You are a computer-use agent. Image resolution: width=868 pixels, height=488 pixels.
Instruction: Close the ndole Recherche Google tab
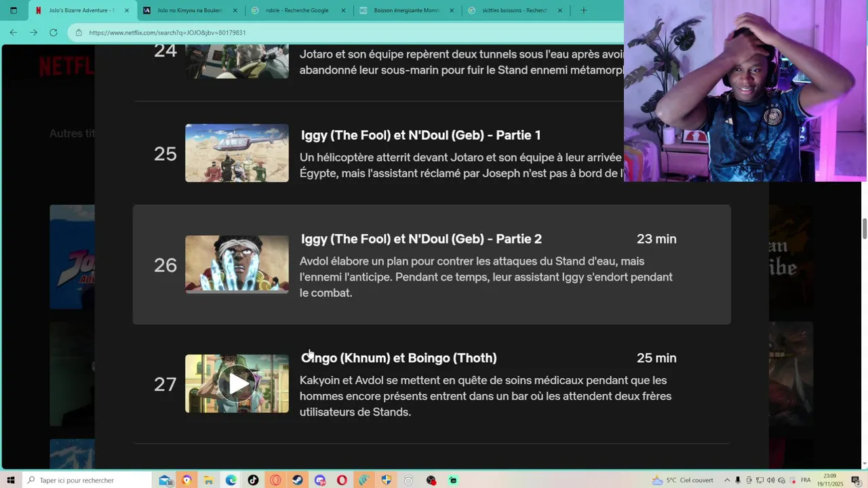point(343,10)
